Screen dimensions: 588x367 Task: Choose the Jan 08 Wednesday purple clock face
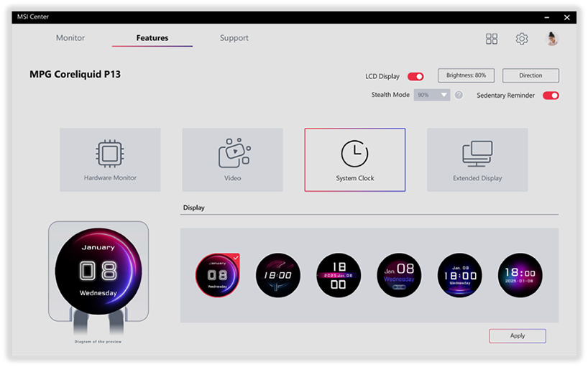coord(399,275)
